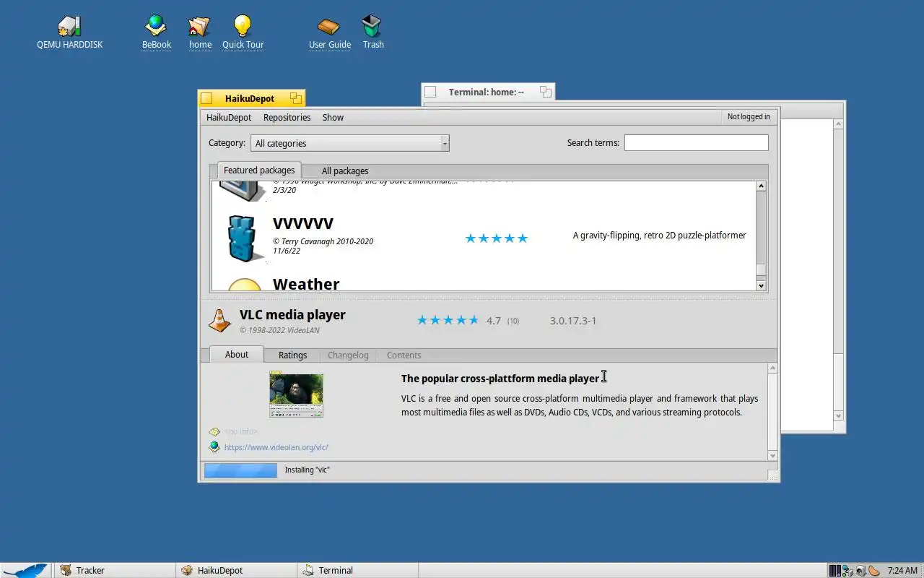Click "A gravity-flipping, retro 2D puzzle-platformer" text

coord(659,235)
